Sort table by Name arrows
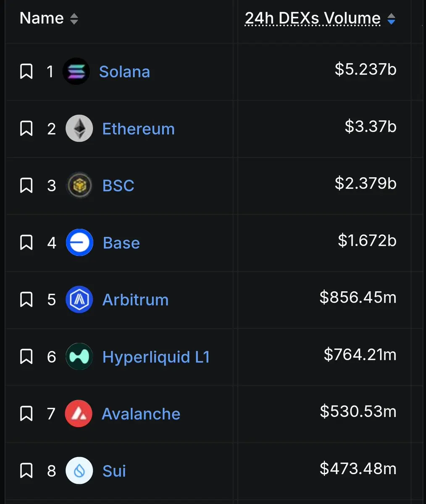This screenshot has width=426, height=504. click(74, 18)
